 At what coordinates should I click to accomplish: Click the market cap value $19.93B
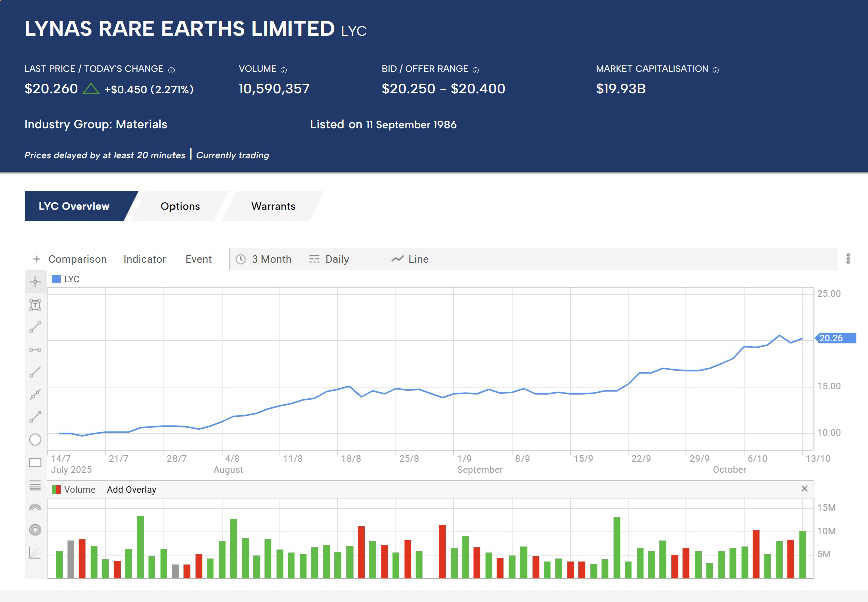pyautogui.click(x=621, y=89)
